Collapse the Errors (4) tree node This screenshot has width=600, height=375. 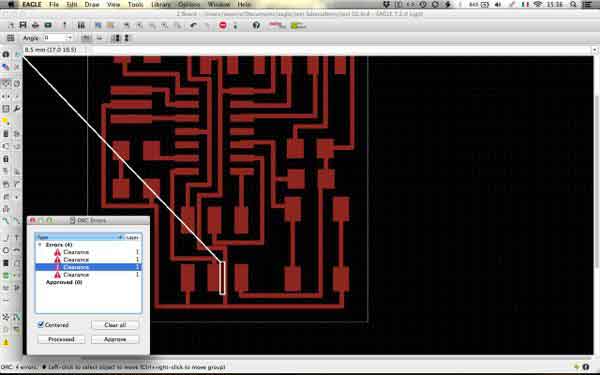(x=40, y=245)
